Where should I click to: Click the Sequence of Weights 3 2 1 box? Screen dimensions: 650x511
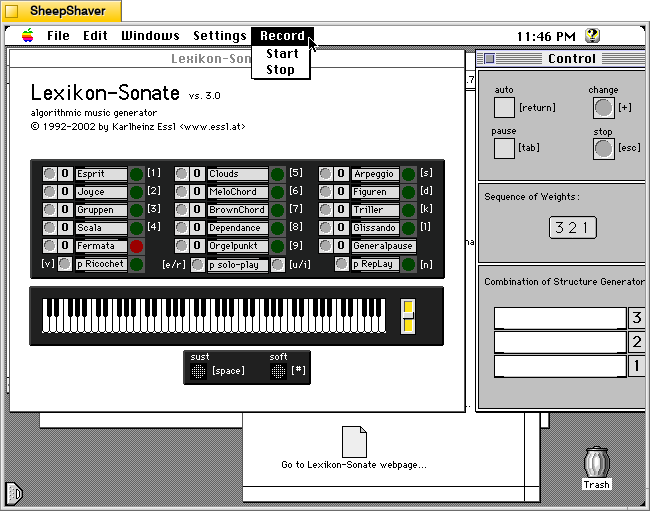click(x=573, y=228)
